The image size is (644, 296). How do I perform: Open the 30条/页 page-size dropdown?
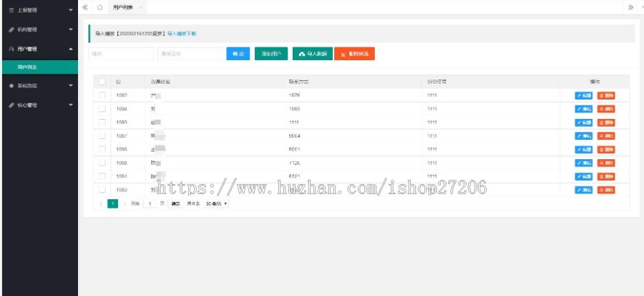click(x=216, y=204)
